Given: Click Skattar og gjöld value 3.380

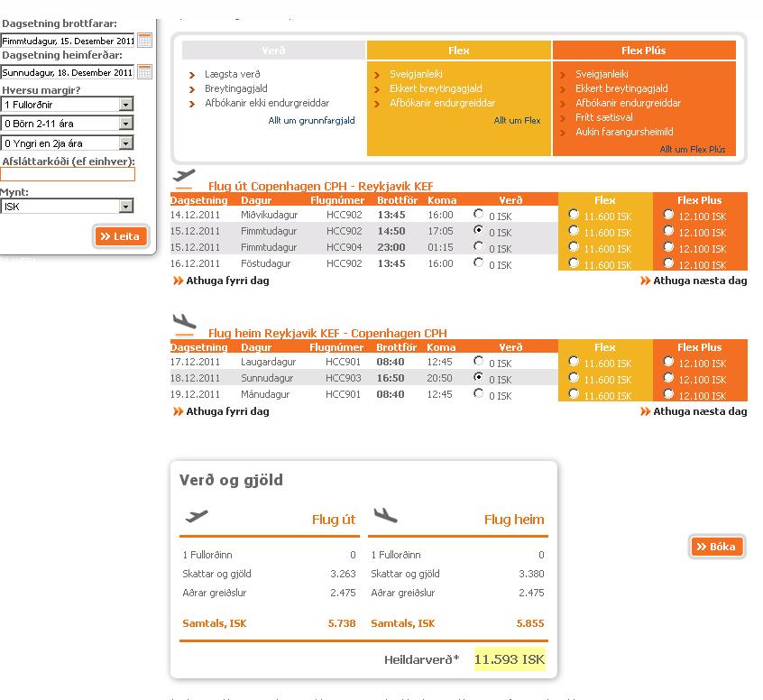Looking at the screenshot, I should coord(531,574).
